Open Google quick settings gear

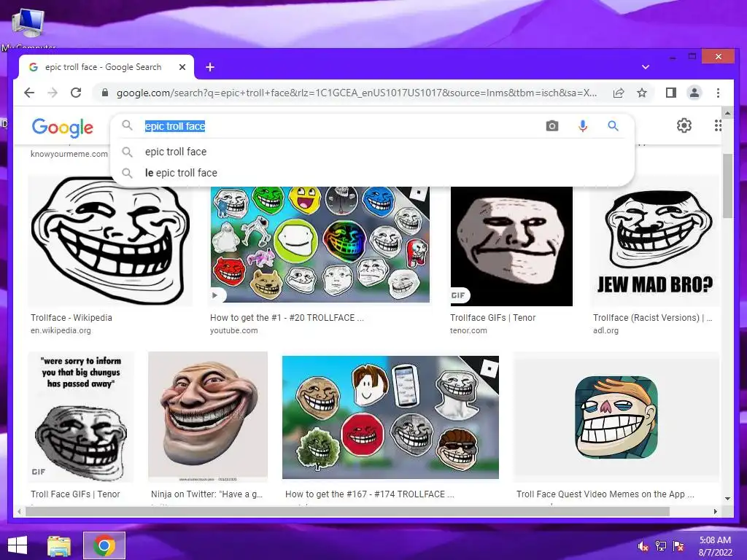[684, 125]
